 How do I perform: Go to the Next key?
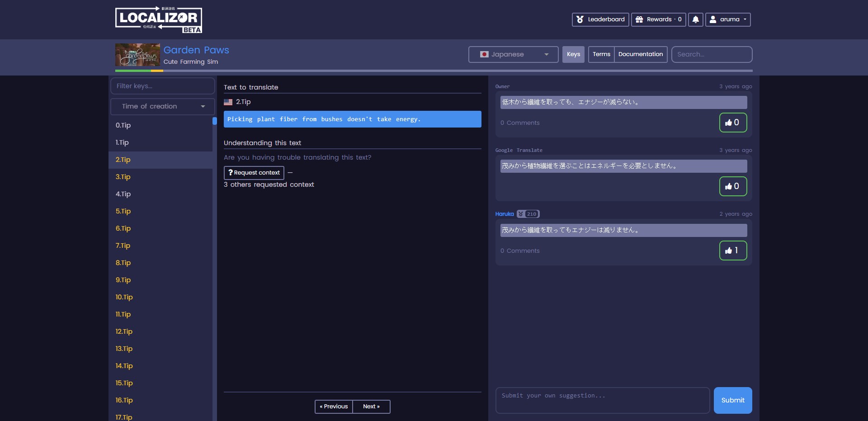(371, 407)
